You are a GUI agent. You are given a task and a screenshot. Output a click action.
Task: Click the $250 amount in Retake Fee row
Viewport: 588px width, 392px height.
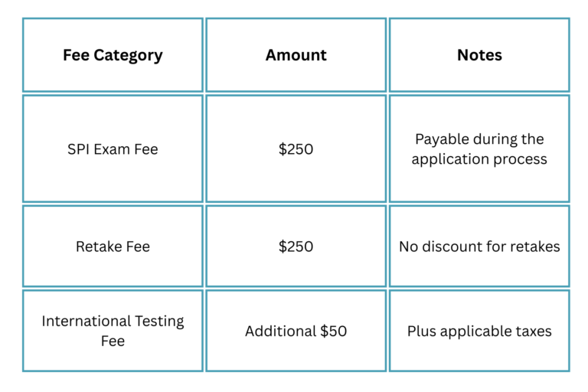pos(296,247)
